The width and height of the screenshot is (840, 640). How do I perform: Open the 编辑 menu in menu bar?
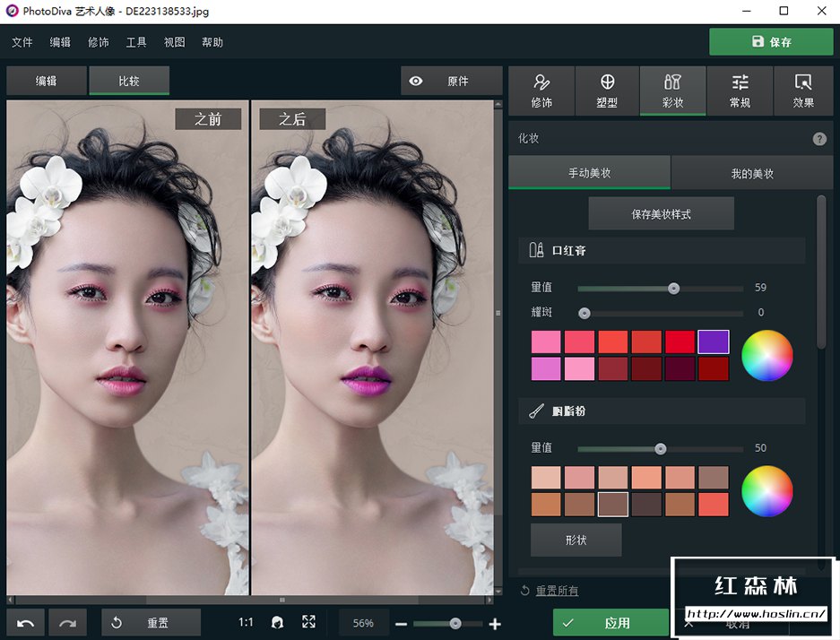(x=60, y=42)
